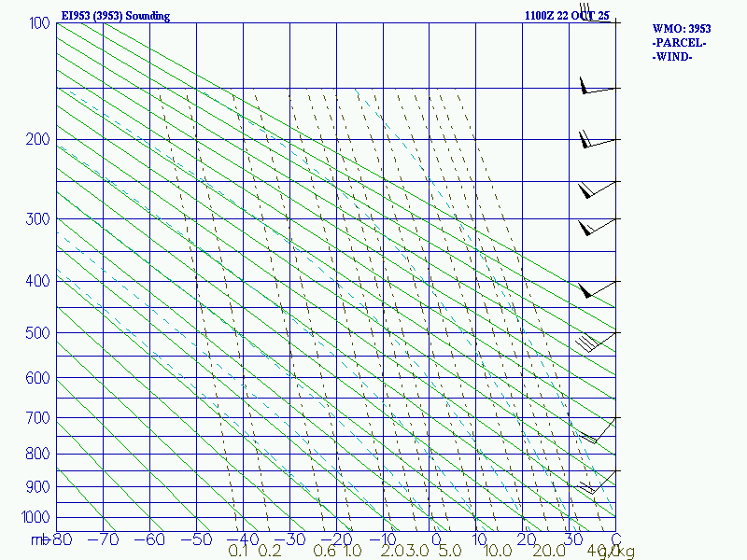Click the -WIND- label

point(672,57)
